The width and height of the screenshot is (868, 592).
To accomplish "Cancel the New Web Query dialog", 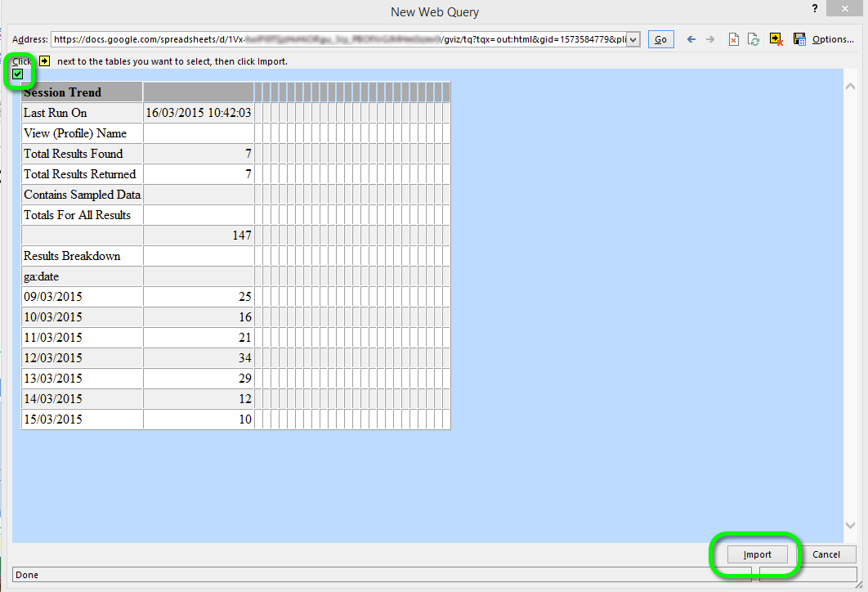I will (825, 554).
